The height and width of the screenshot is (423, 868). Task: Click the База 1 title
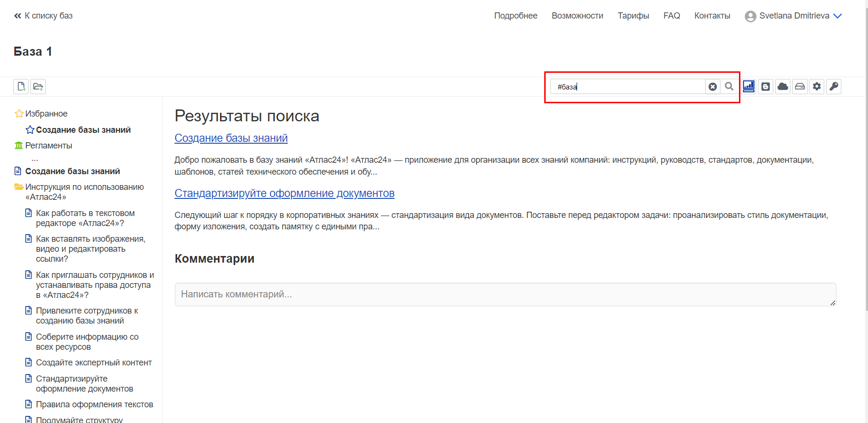coord(33,51)
